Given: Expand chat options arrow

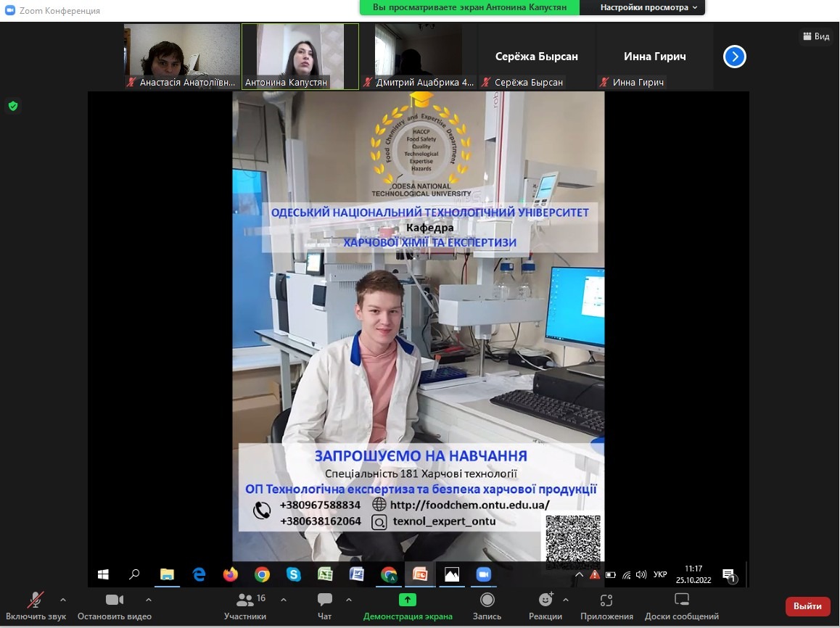Looking at the screenshot, I should tap(349, 600).
